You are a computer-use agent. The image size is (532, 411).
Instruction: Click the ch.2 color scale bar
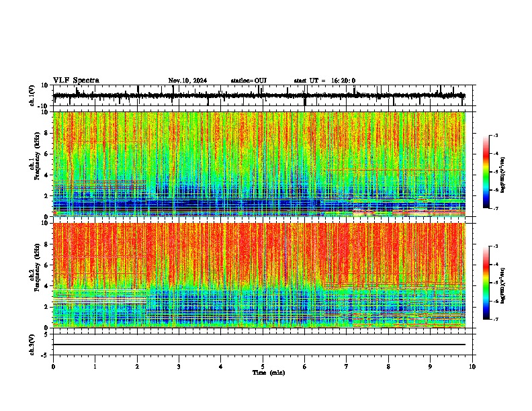(486, 283)
